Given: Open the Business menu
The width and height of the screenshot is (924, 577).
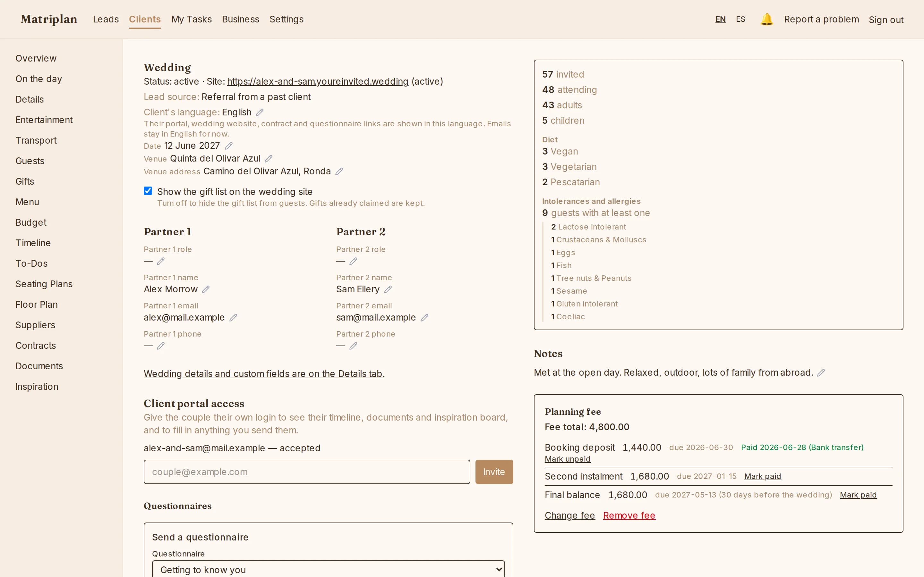Looking at the screenshot, I should click(241, 19).
